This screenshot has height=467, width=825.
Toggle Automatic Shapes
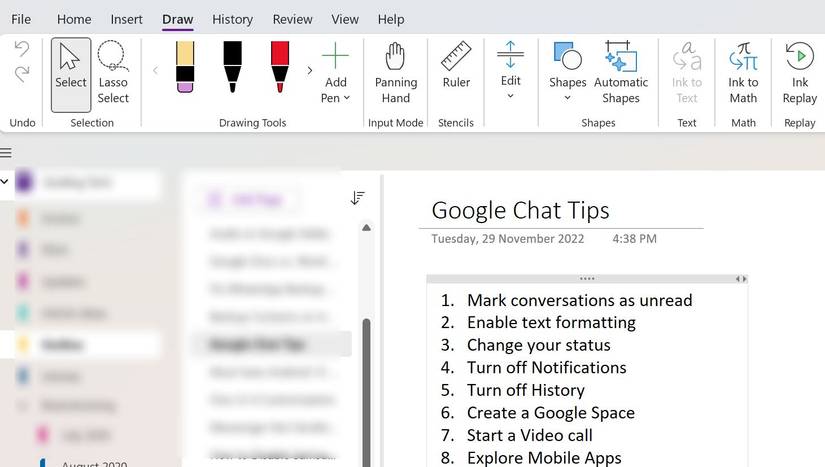pos(621,74)
